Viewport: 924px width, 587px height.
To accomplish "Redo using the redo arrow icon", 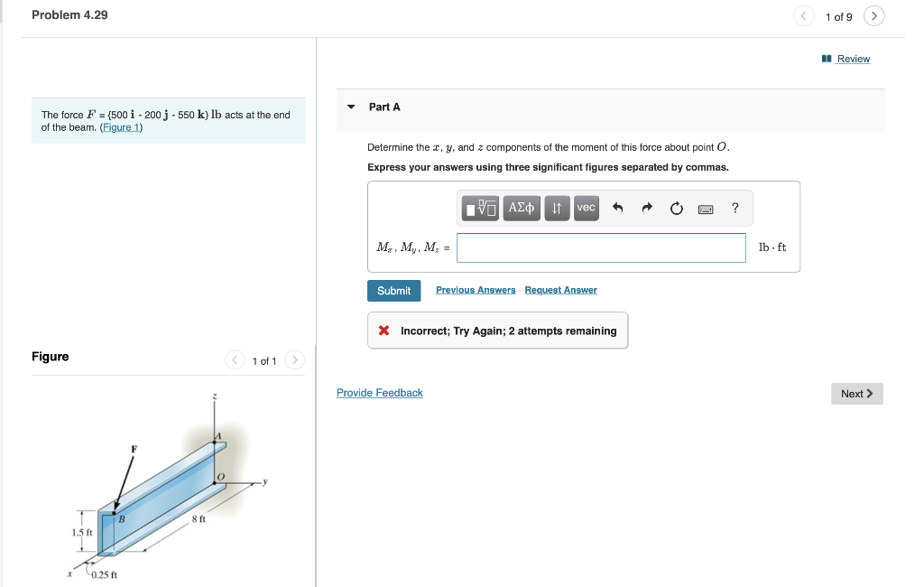I will coord(646,208).
